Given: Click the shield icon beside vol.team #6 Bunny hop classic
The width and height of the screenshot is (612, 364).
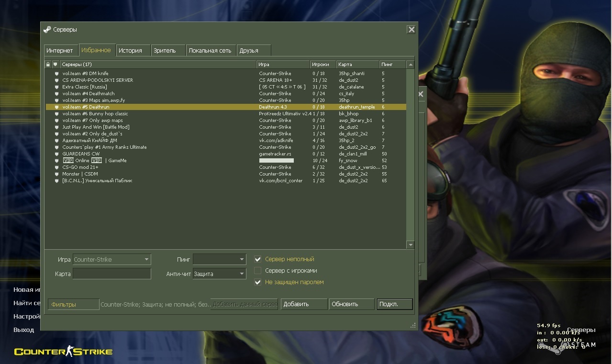Looking at the screenshot, I should pos(56,114).
